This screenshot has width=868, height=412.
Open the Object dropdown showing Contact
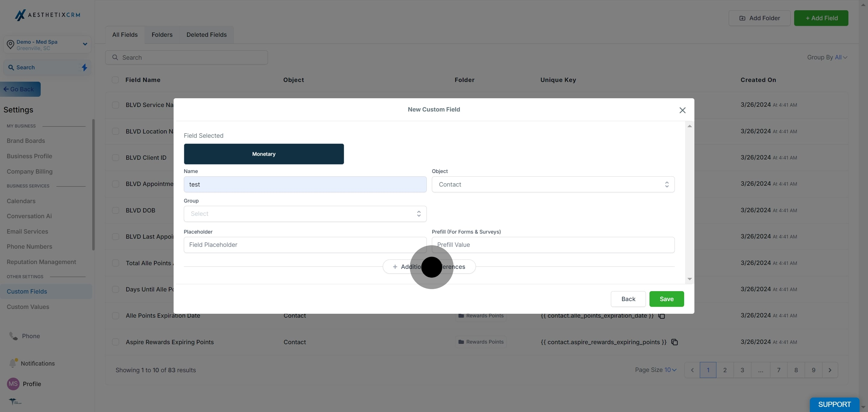[x=553, y=184]
